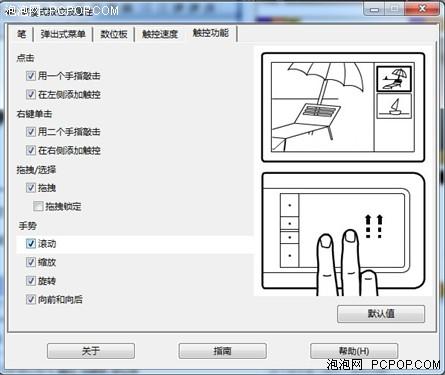Select the beach umbrella thumbnail in preview
Image resolution: width=445 pixels, height=375 pixels.
(394, 79)
